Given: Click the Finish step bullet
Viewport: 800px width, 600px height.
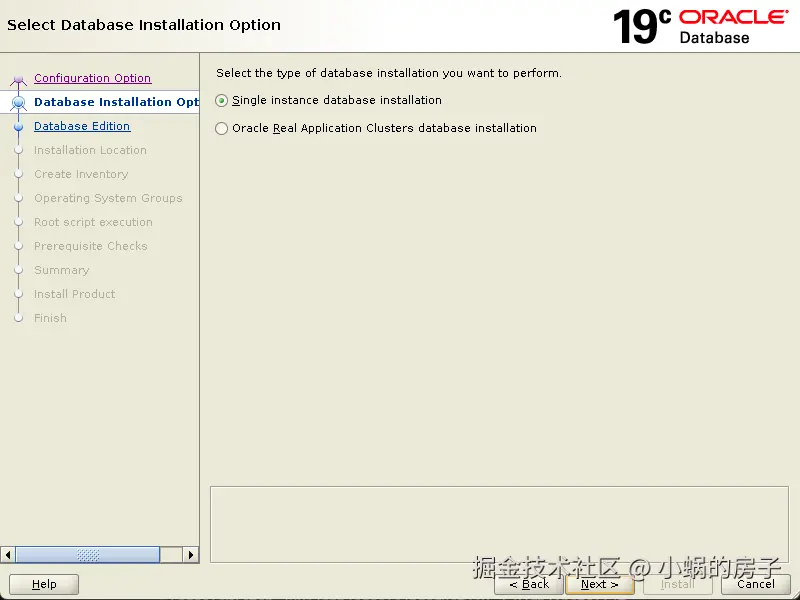Looking at the screenshot, I should click(19, 318).
